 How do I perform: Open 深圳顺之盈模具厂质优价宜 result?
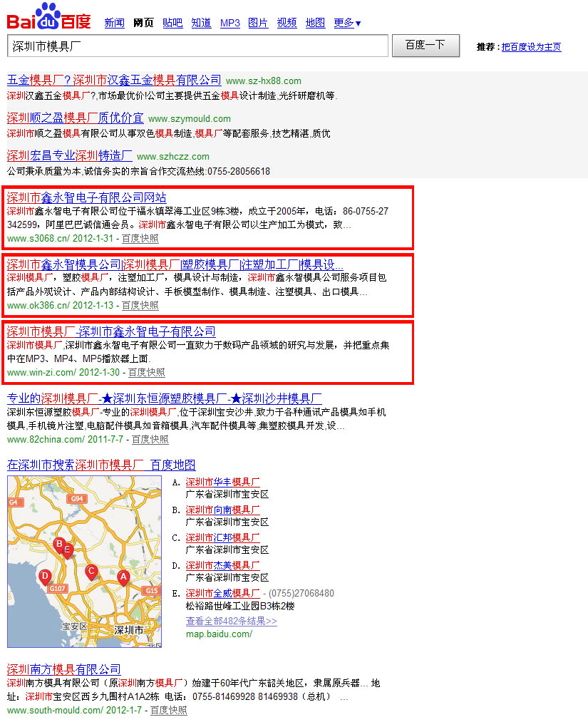click(75, 118)
